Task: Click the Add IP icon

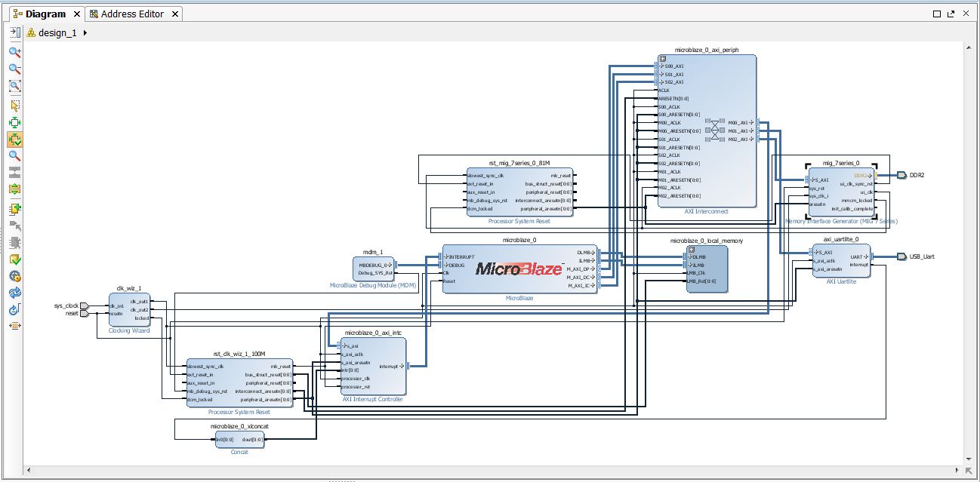Action: coord(14,209)
